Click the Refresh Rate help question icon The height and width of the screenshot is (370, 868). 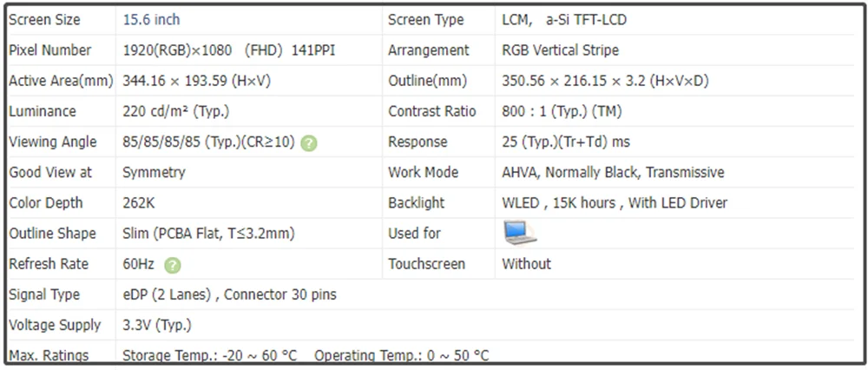click(x=173, y=265)
